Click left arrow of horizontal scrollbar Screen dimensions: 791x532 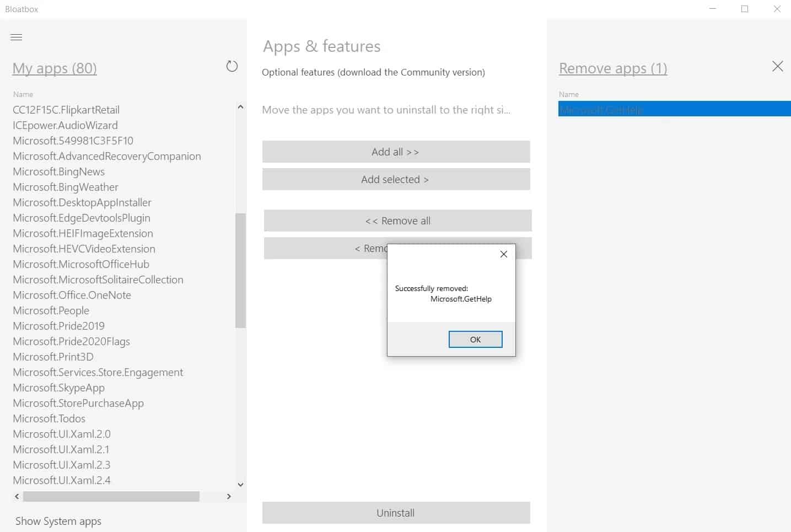click(17, 496)
